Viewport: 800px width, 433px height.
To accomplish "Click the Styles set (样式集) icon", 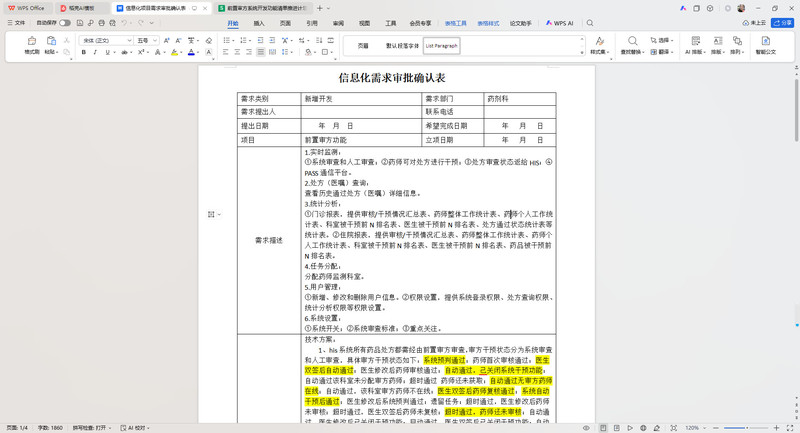I will point(600,41).
